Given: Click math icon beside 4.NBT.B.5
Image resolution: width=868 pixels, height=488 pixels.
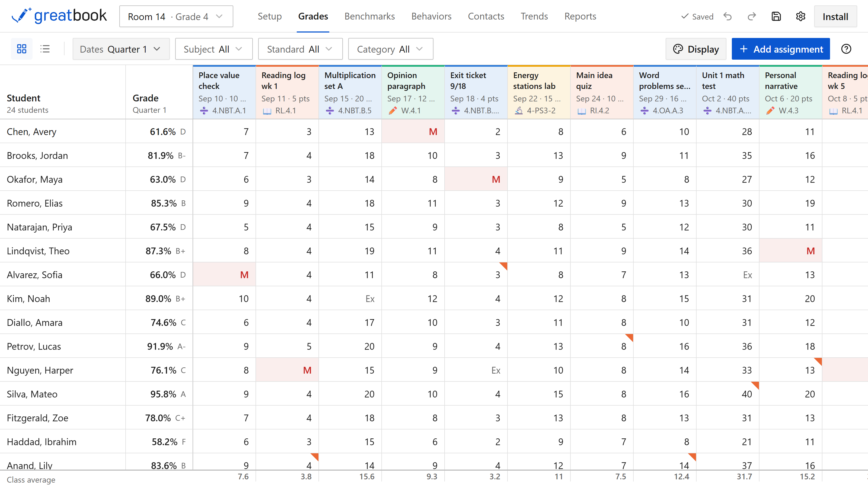Looking at the screenshot, I should click(330, 110).
